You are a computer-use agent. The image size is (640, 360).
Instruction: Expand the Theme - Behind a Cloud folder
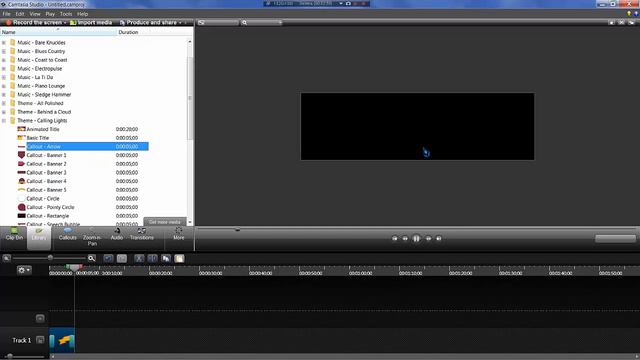[x=4, y=112]
